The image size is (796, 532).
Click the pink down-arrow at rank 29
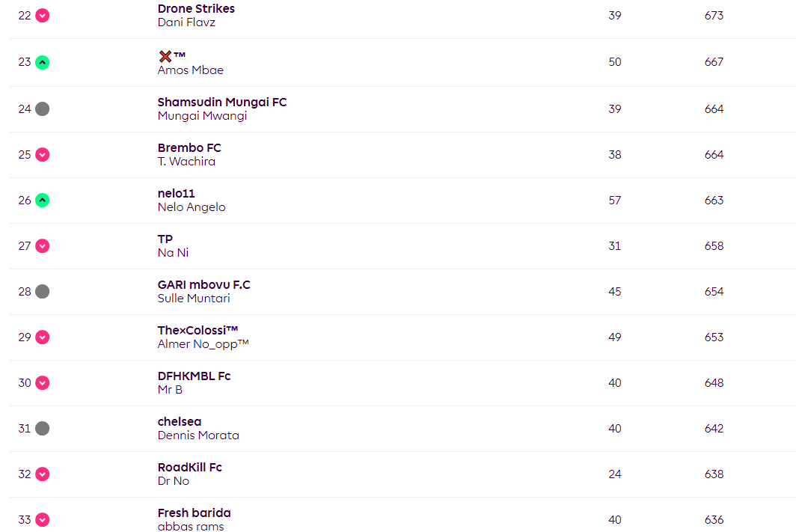43,337
